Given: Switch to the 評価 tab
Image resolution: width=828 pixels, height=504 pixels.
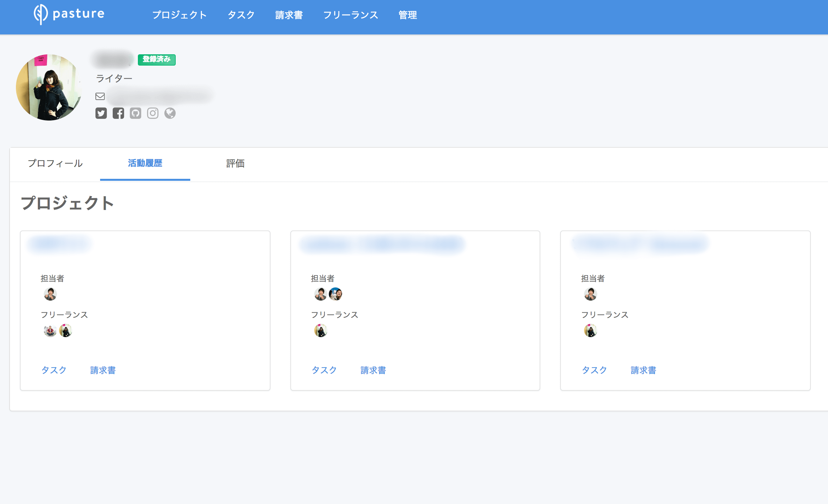Looking at the screenshot, I should click(x=235, y=164).
